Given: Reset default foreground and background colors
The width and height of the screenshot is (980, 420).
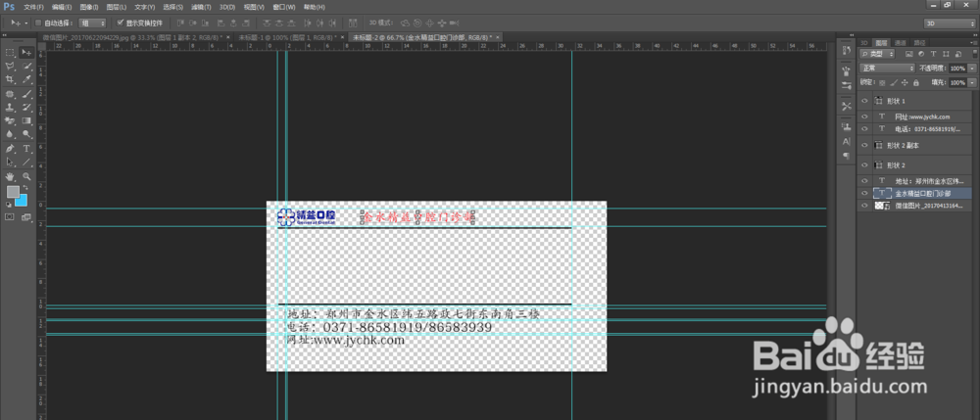Looking at the screenshot, I should 8,204.
